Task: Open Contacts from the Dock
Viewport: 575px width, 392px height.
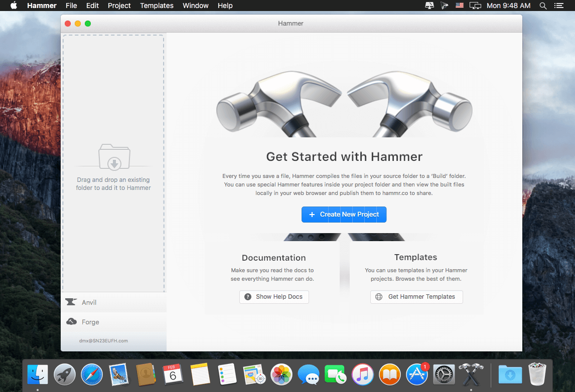Action: (x=146, y=374)
